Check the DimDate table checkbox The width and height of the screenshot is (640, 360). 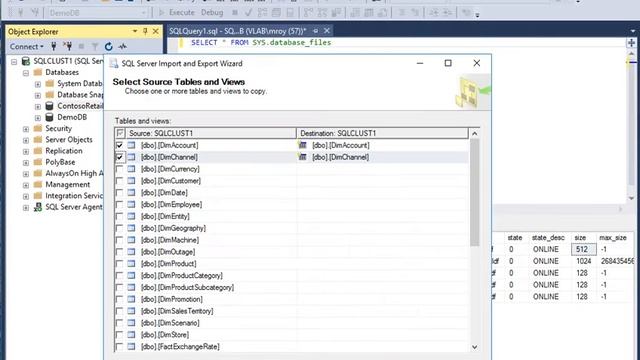click(x=119, y=192)
